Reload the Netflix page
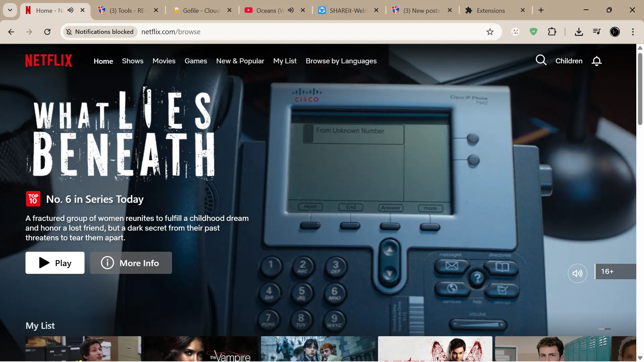This screenshot has width=644, height=362. (x=47, y=32)
